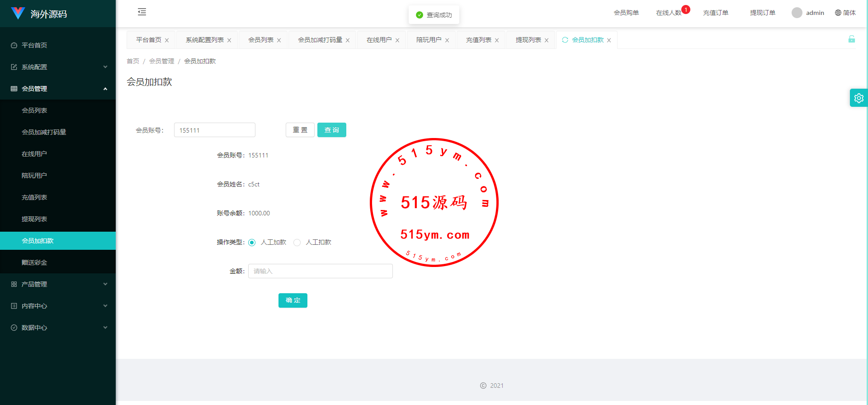Expand the 产品管理 sidebar menu
Image resolution: width=868 pixels, height=405 pixels.
point(58,284)
